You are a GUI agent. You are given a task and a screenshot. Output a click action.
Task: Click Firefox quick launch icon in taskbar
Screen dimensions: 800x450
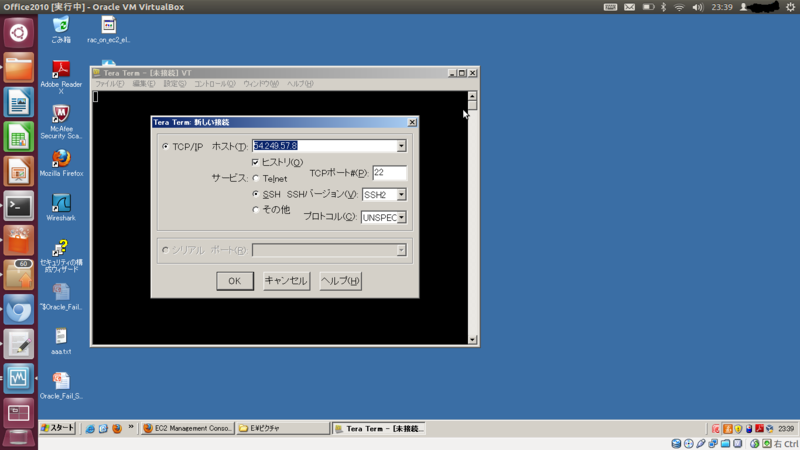[117, 429]
